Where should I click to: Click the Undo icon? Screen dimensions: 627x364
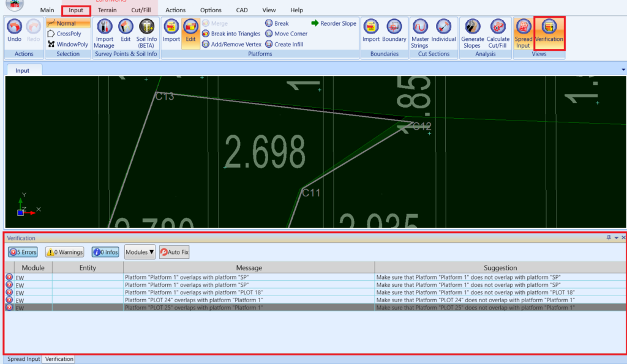click(15, 31)
